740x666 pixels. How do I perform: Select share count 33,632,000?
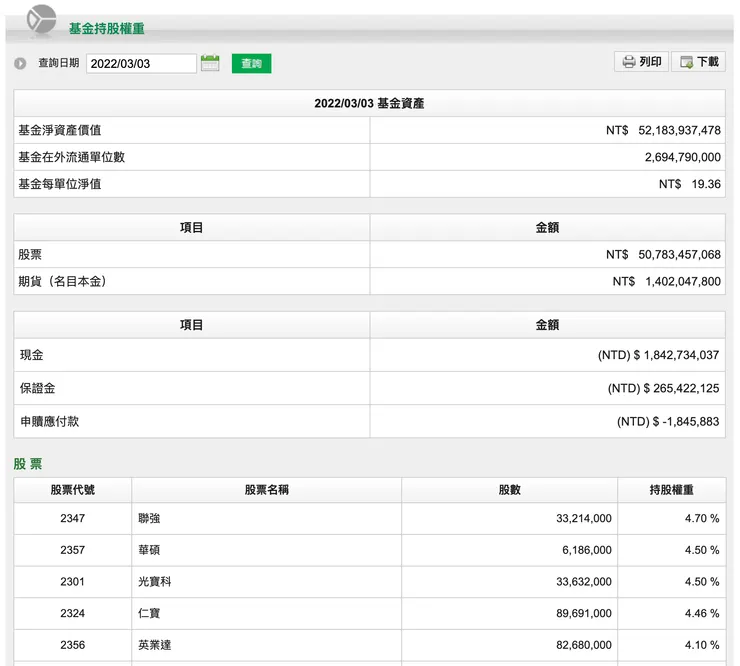click(x=584, y=582)
